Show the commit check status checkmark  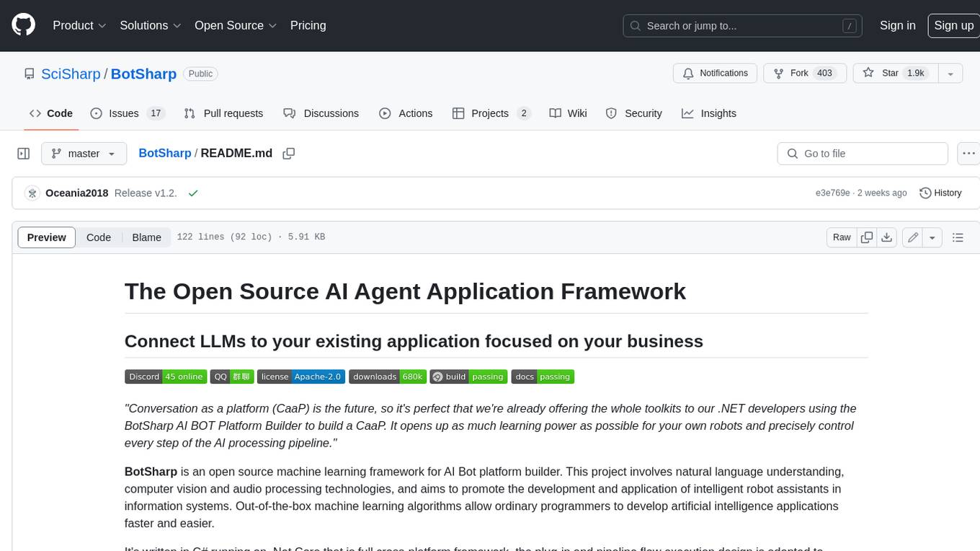(192, 193)
